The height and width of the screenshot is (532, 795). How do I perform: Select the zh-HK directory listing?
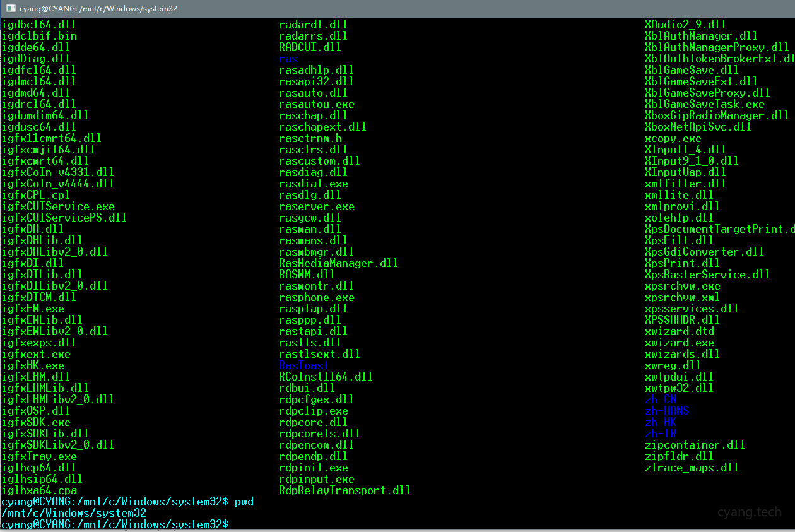point(660,422)
